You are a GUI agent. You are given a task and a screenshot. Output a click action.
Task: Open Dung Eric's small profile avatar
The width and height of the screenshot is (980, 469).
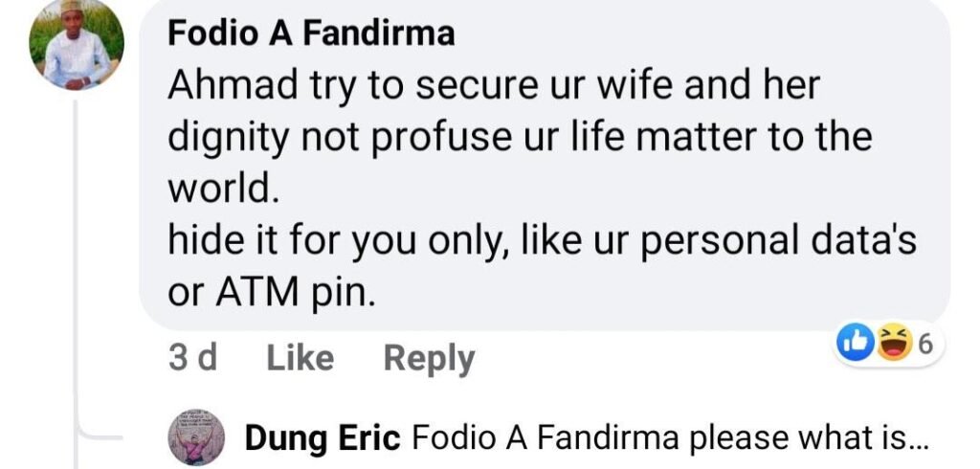point(195,438)
